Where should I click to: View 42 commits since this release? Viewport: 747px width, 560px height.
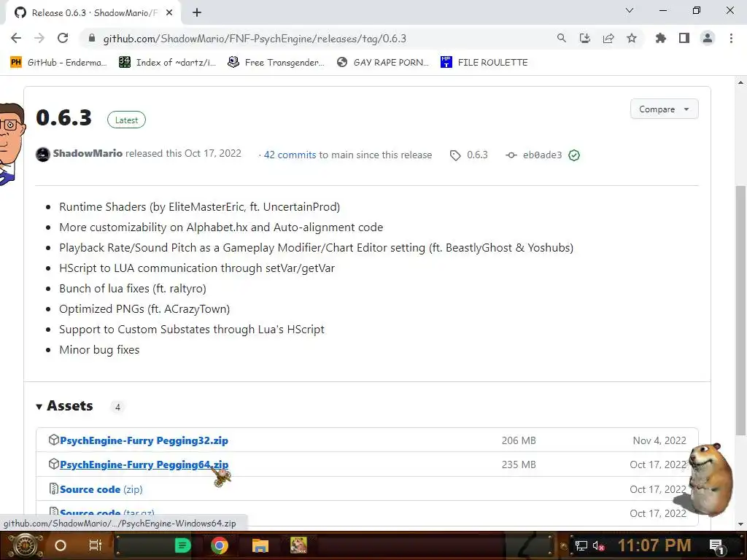pos(290,155)
